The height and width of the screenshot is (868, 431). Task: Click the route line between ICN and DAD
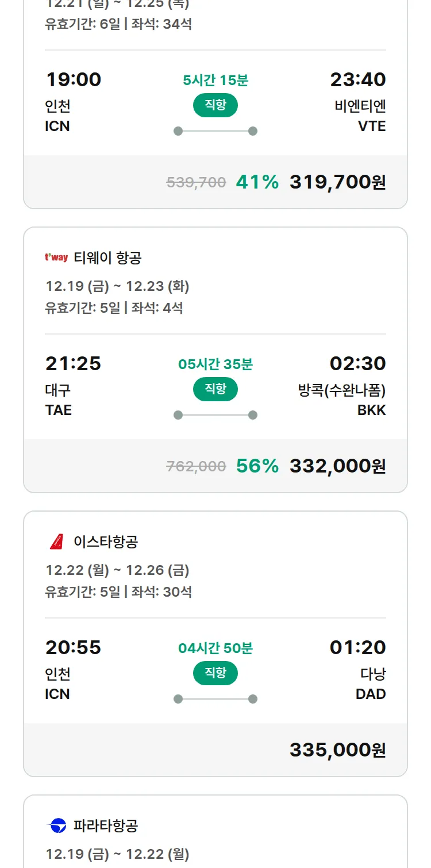(215, 699)
